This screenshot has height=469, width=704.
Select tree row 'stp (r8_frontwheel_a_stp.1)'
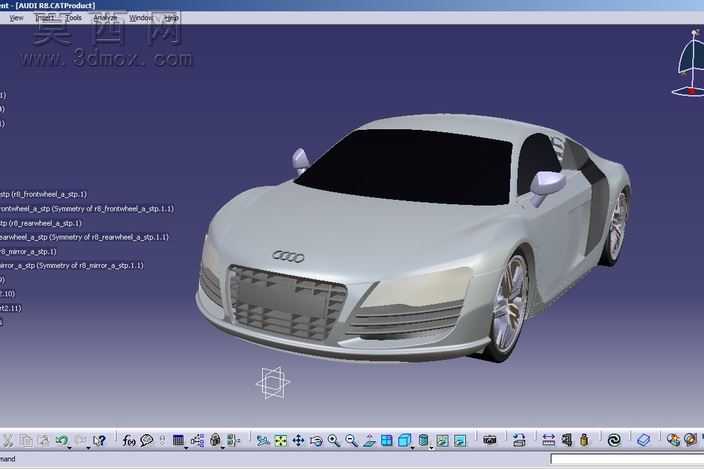click(x=44, y=194)
